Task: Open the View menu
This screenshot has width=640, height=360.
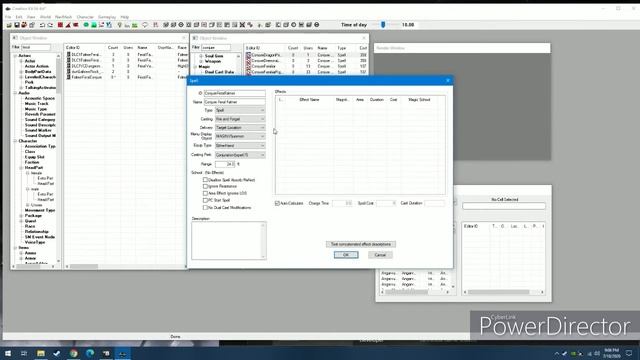Action: pyautogui.click(x=31, y=17)
